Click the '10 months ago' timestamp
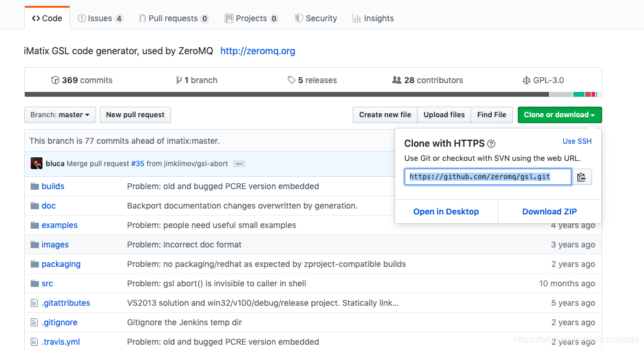644x350 pixels. click(x=567, y=283)
